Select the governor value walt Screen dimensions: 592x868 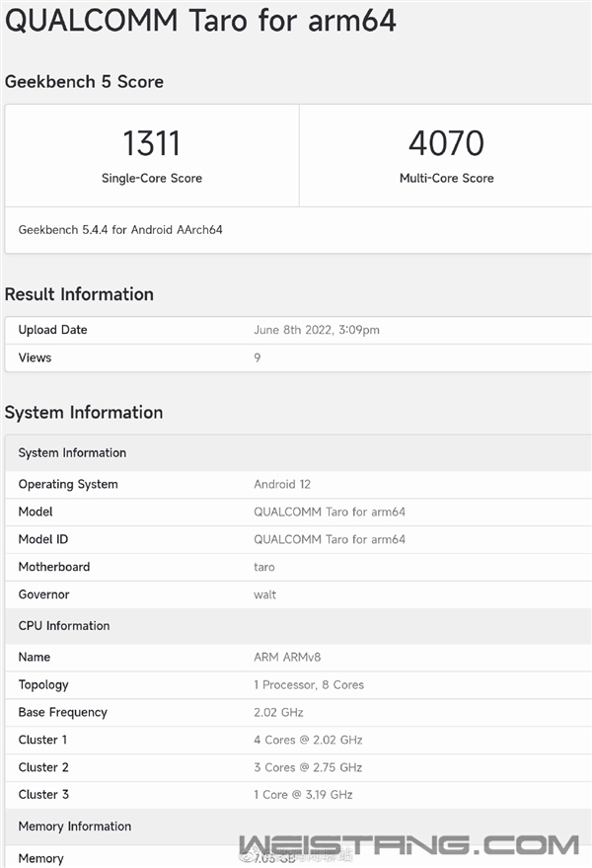coord(265,594)
